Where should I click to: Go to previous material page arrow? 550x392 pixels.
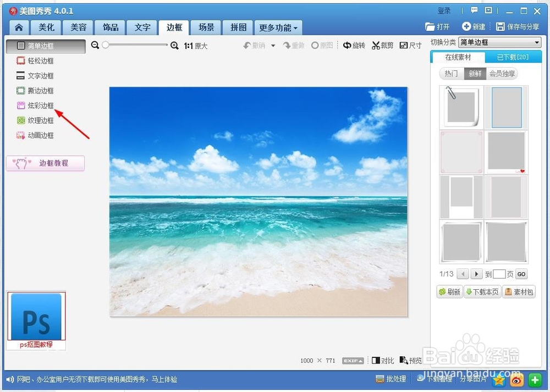pyautogui.click(x=463, y=274)
